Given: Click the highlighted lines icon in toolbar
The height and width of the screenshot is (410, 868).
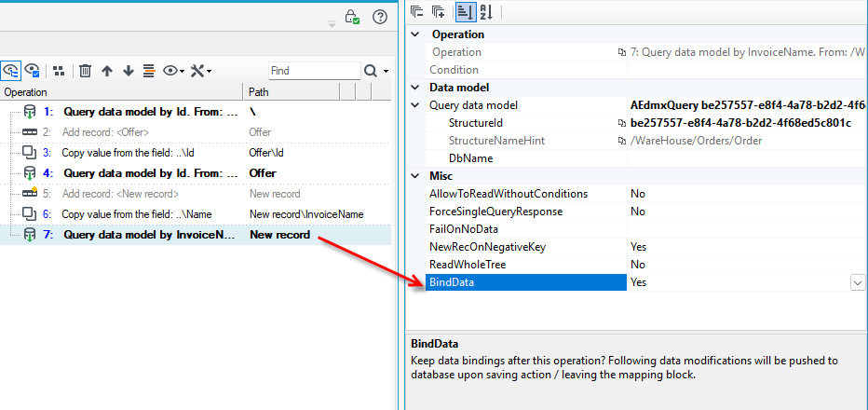Looking at the screenshot, I should 148,71.
